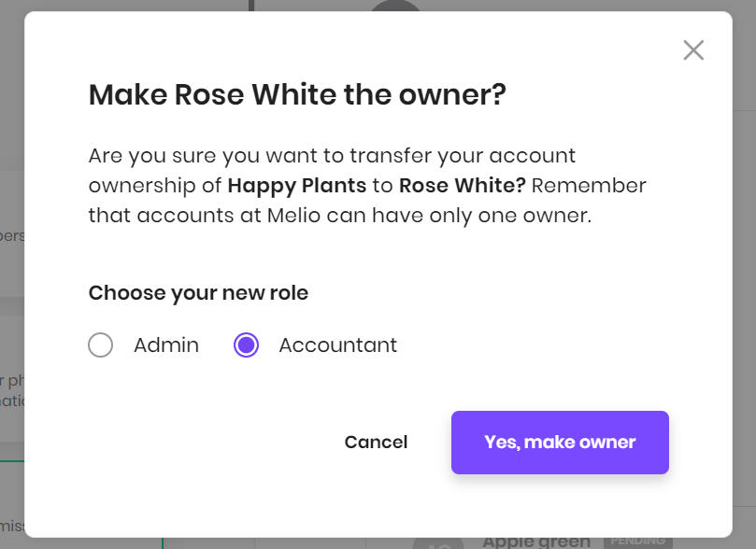This screenshot has width=756, height=549.
Task: Click the Accountant role label text
Action: (x=338, y=345)
